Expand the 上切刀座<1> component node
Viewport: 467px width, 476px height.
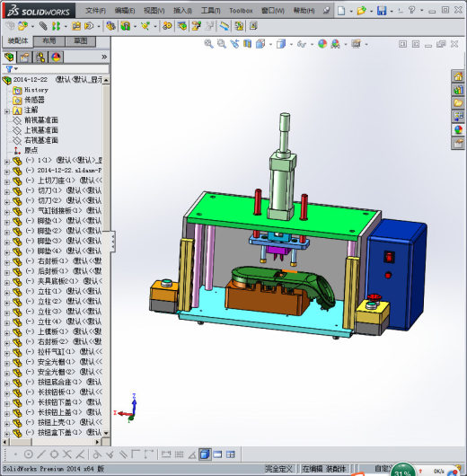coord(7,182)
